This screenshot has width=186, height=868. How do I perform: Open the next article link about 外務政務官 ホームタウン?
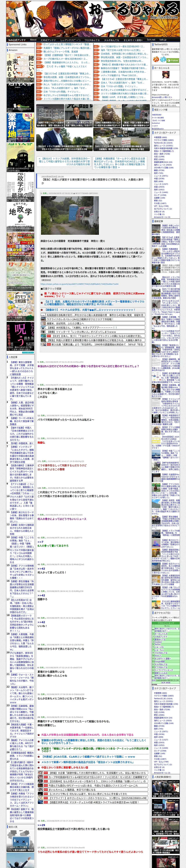[x=120, y=162]
